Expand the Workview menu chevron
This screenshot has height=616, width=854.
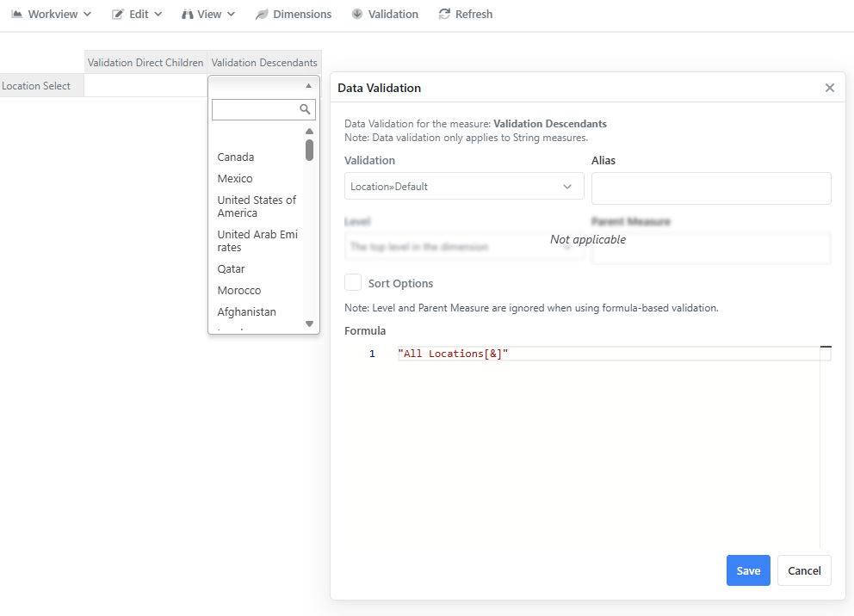87,14
